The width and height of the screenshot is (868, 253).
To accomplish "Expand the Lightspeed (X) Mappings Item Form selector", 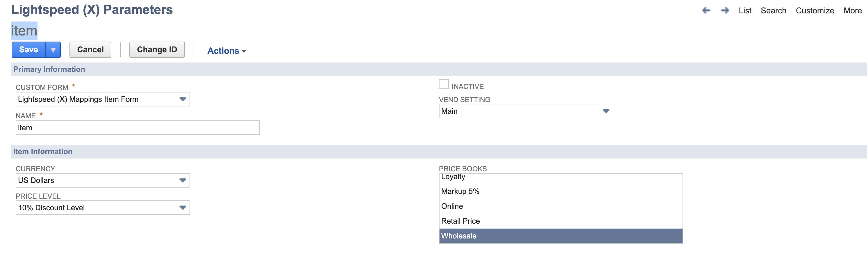I will point(101,99).
